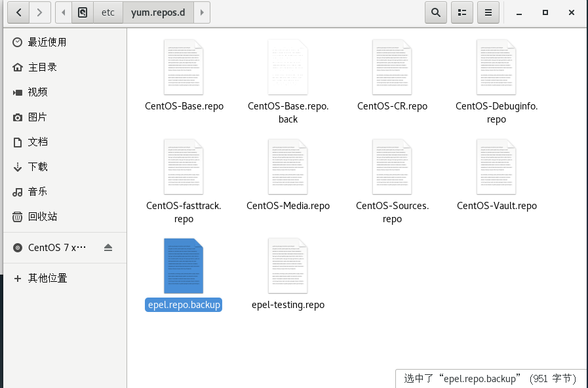Click the file name epel-testing.repo

coord(288,305)
